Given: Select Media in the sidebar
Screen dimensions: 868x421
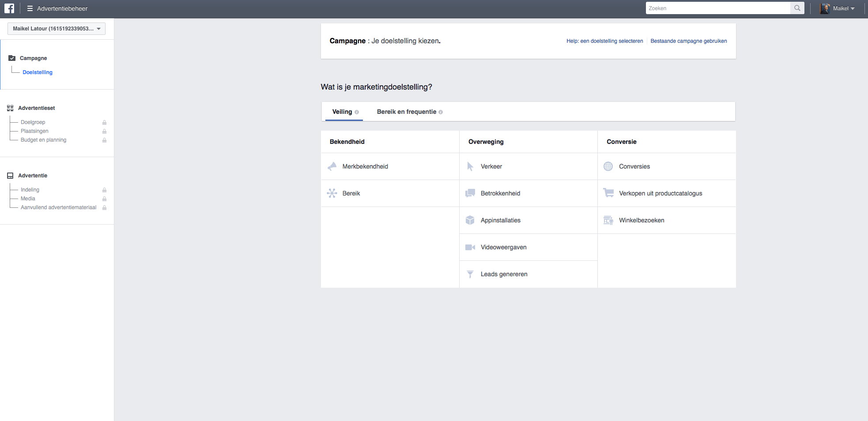Looking at the screenshot, I should coord(28,199).
